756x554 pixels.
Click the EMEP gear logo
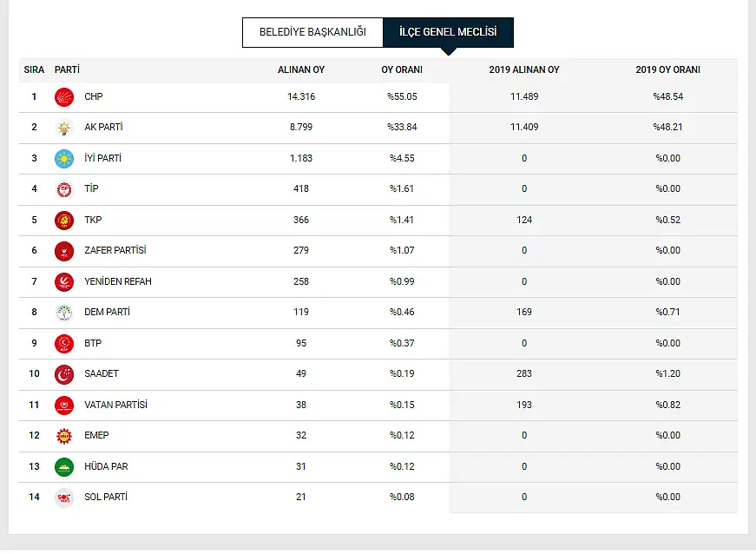tap(64, 437)
